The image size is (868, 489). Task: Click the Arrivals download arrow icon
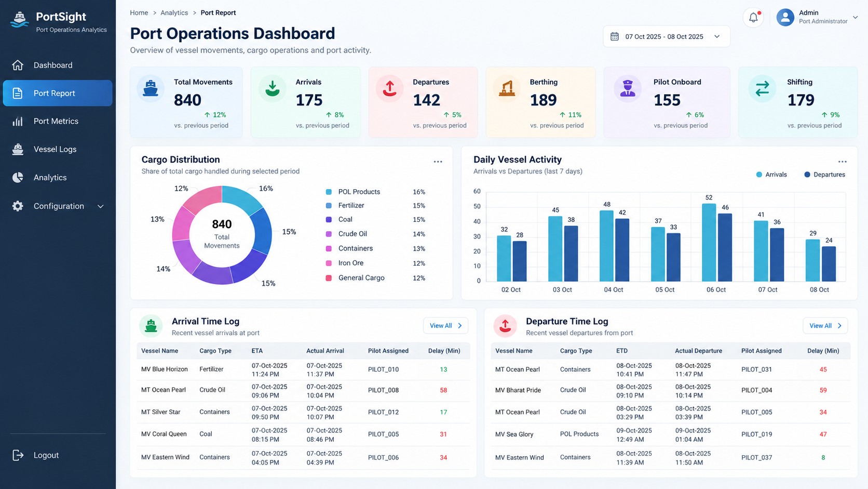(272, 88)
